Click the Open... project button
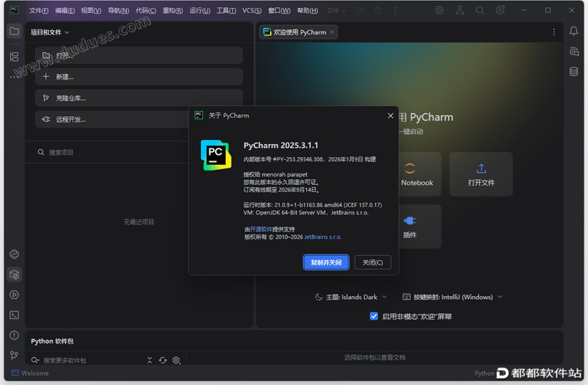 click(x=139, y=55)
